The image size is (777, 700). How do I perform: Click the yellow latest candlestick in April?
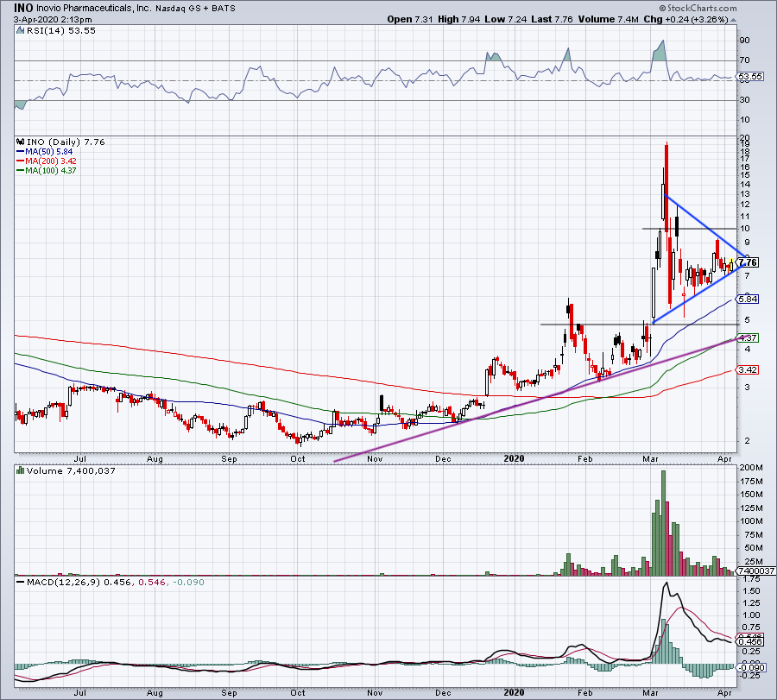[731, 264]
